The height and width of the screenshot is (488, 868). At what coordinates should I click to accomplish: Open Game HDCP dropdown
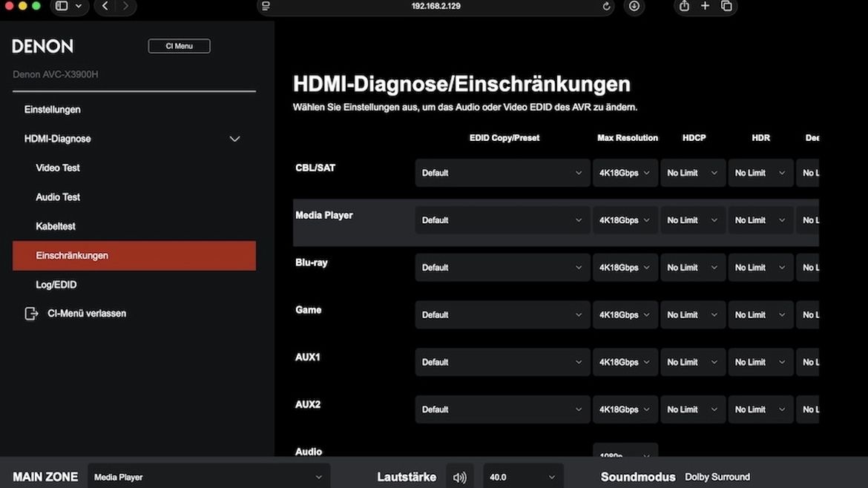692,314
